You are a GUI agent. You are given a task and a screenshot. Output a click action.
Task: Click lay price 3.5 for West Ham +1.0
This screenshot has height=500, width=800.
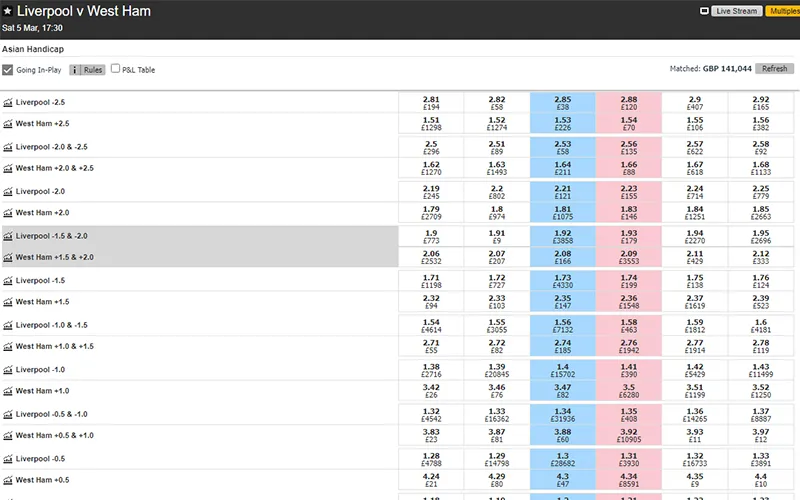pos(629,391)
